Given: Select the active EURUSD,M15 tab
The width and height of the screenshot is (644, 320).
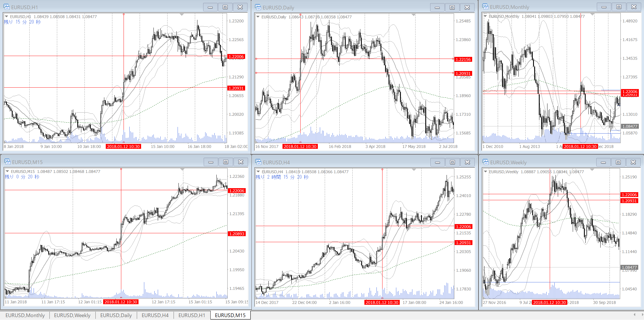Looking at the screenshot, I should 230,315.
